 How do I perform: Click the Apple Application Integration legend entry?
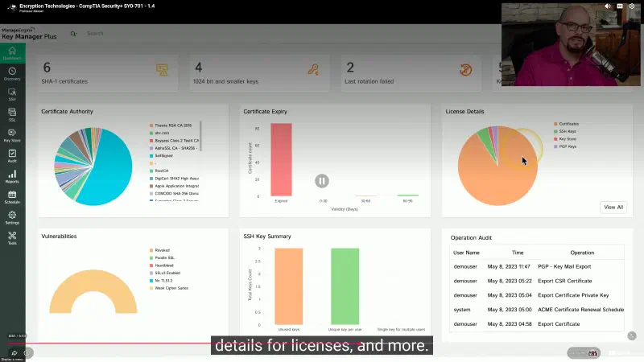[x=174, y=186]
